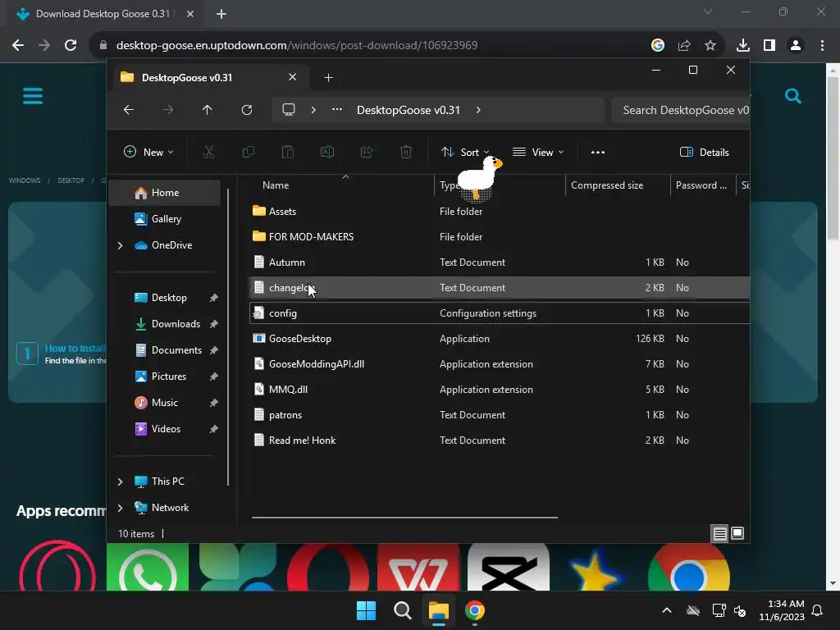Click Chrome's reload page button
Viewport: 840px width, 630px height.
pyautogui.click(x=71, y=45)
